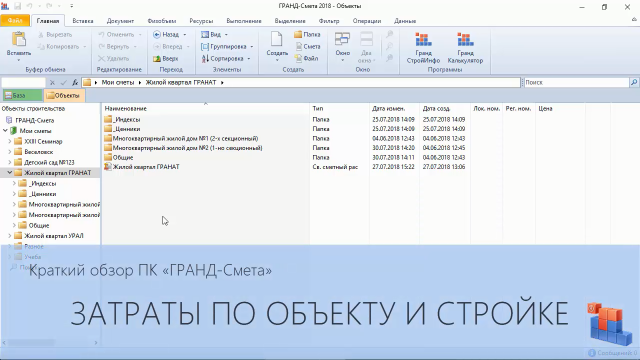Expand the Детский сад №123 node
Image resolution: width=640 pixels, height=360 pixels.
pyautogui.click(x=10, y=162)
